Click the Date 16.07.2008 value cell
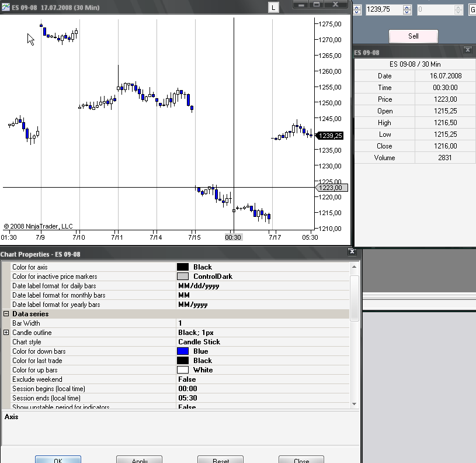The height and width of the screenshot is (463, 476). [444, 76]
